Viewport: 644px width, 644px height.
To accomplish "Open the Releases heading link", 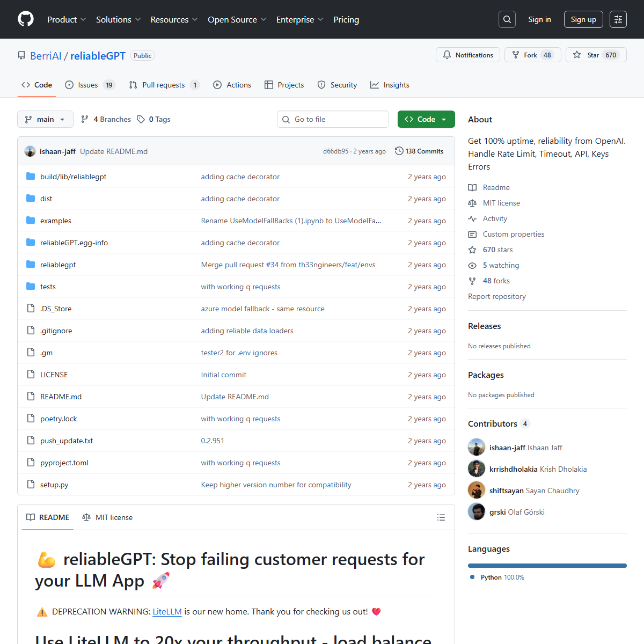I will click(x=484, y=326).
